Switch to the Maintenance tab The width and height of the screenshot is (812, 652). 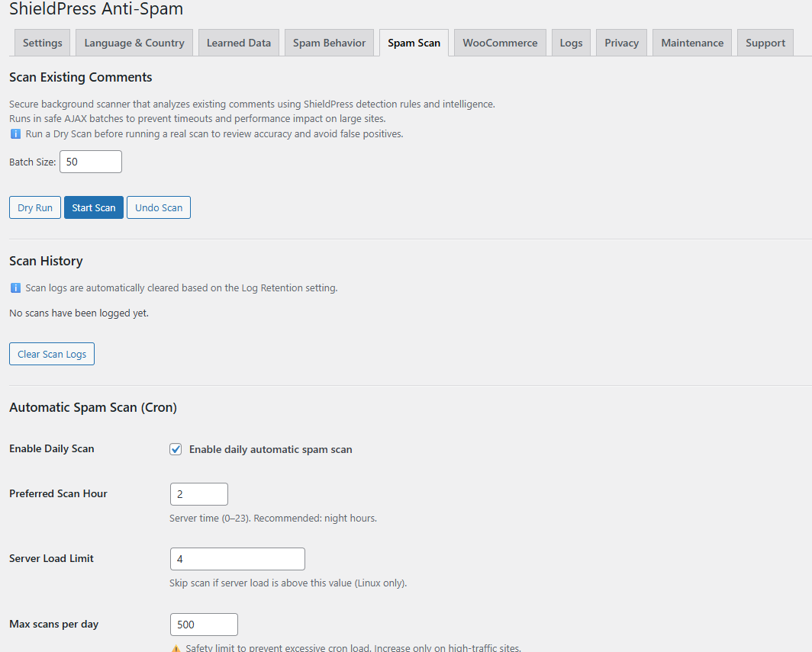coord(692,43)
